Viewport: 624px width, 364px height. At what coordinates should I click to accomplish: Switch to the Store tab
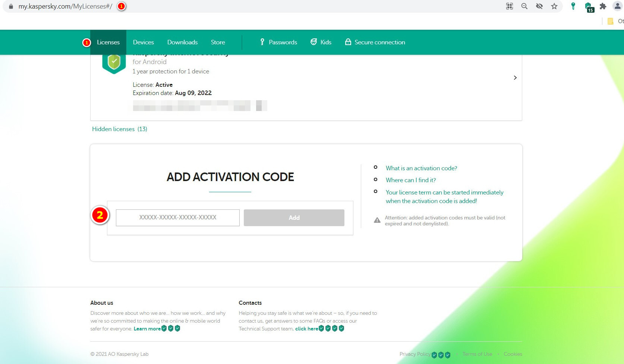coord(218,42)
